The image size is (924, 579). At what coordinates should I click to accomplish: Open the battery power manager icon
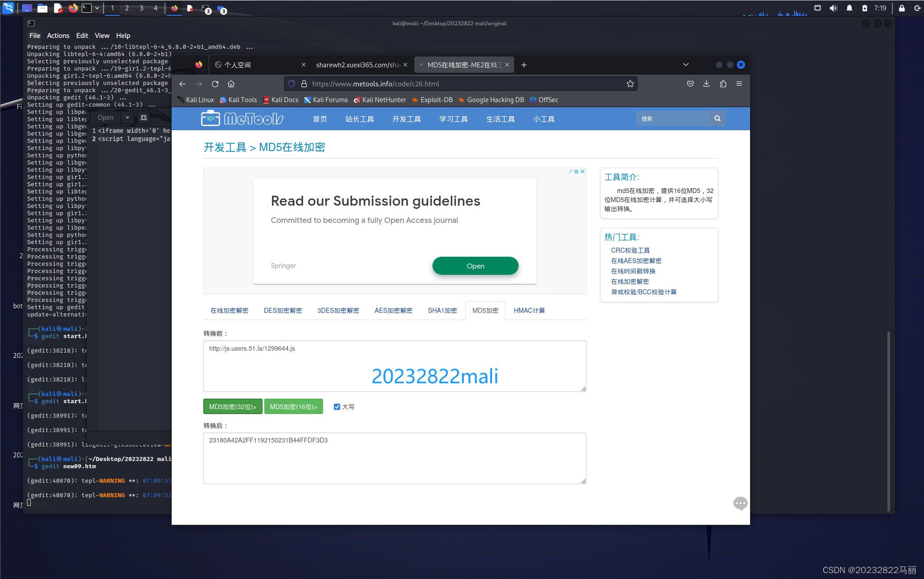click(x=864, y=8)
